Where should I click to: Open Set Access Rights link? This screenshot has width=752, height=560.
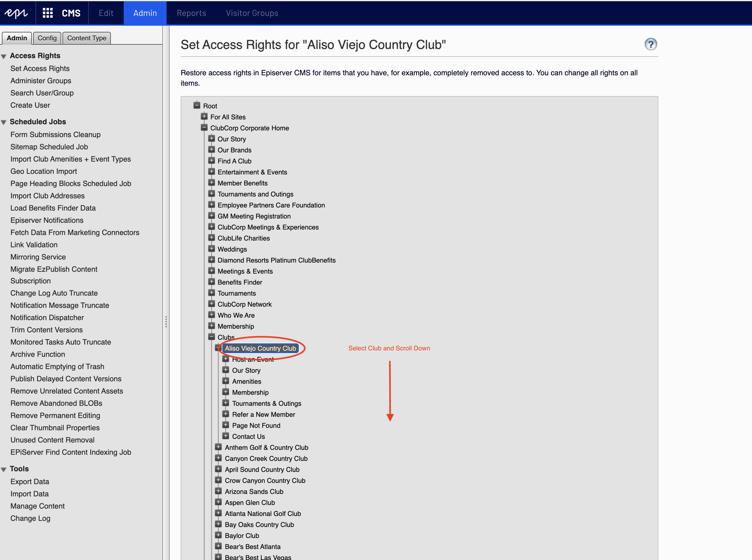point(40,69)
